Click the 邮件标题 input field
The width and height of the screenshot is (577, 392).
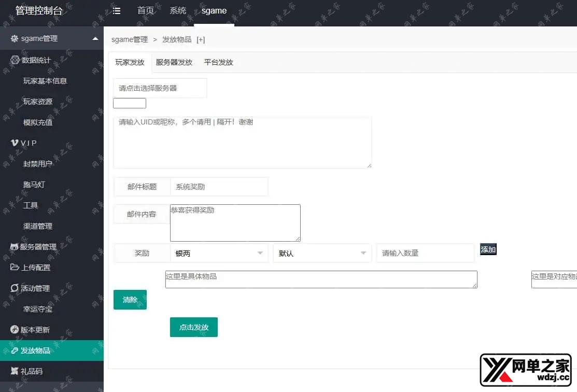(x=219, y=187)
